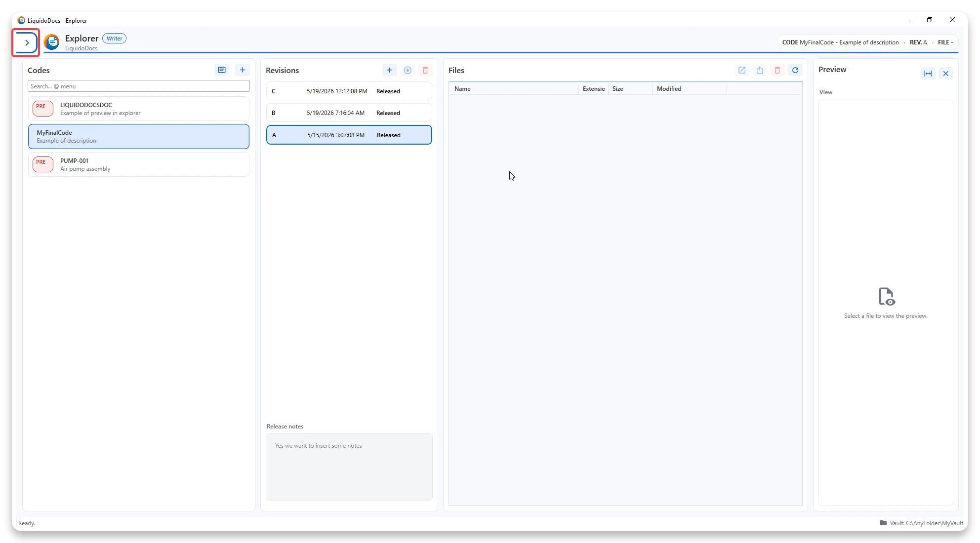The height and width of the screenshot is (543, 980).
Task: Focus the Codes search field
Action: [139, 86]
